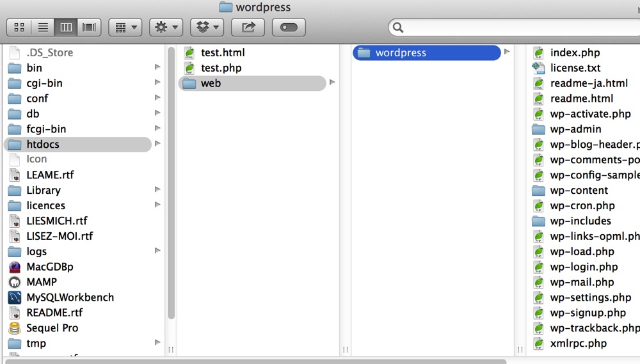Select the license.txt file
This screenshot has height=364, width=640.
coord(575,68)
